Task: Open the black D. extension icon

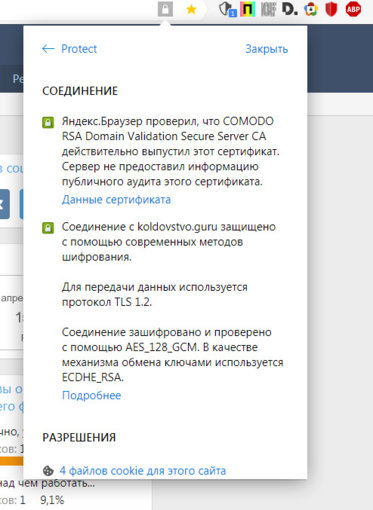Action: click(x=289, y=9)
